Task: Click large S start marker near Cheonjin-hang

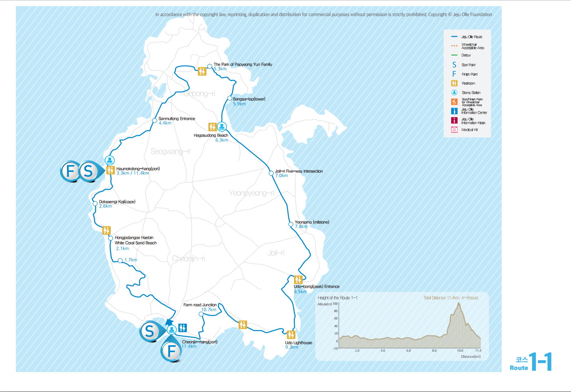Action: coord(150,331)
